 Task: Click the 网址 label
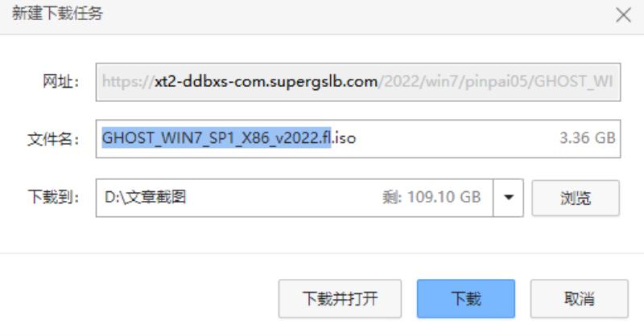60,81
